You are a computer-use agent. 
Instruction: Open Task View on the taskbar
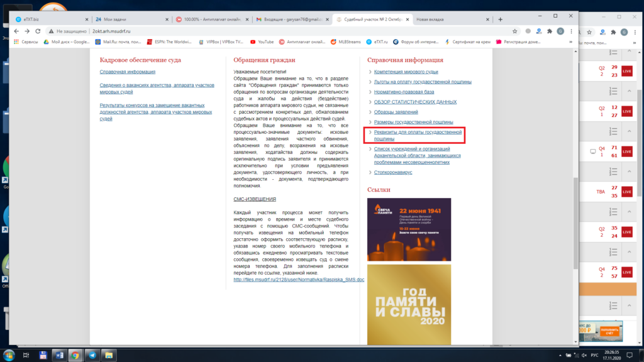26,356
